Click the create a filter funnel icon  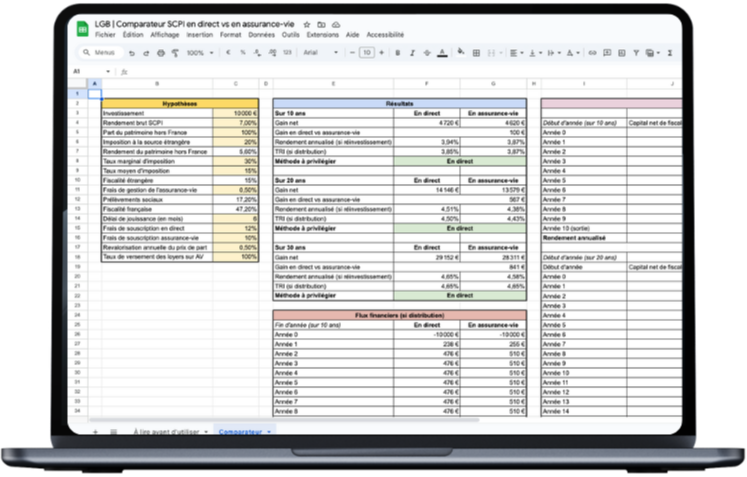click(636, 53)
